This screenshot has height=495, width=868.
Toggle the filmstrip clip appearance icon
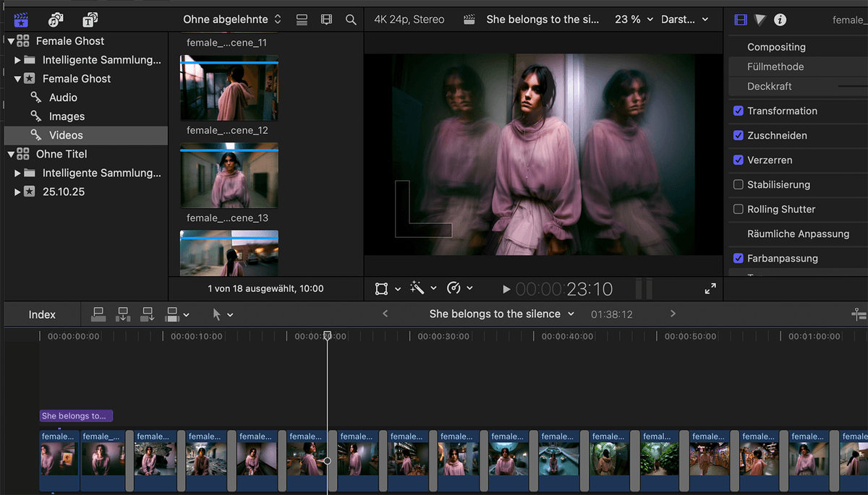(326, 20)
